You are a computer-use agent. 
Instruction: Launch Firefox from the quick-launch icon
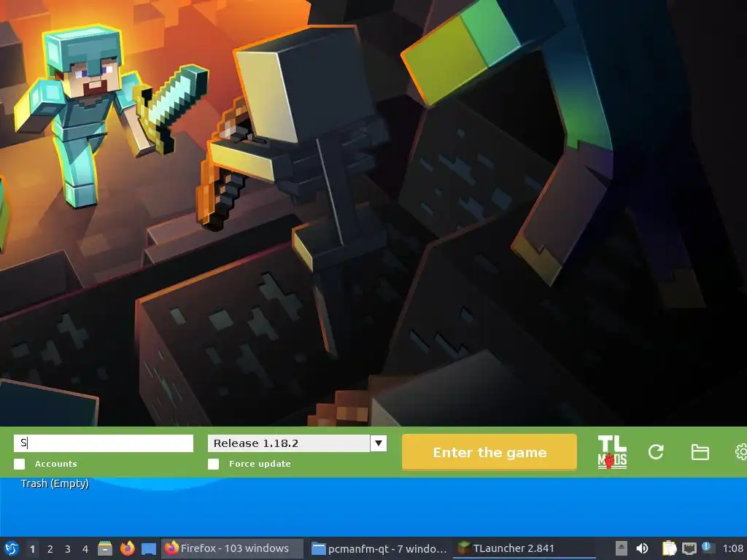point(127,548)
